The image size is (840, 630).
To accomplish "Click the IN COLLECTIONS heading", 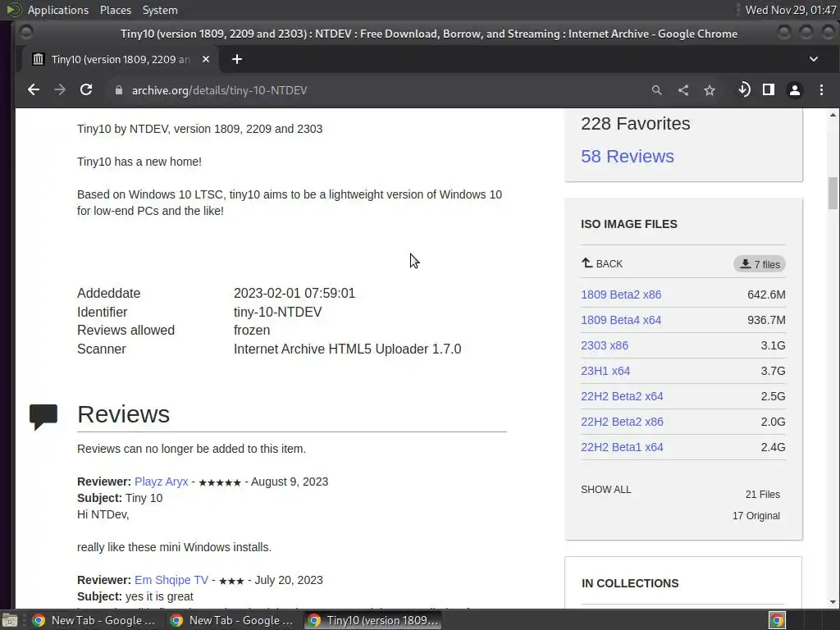I will (x=630, y=583).
